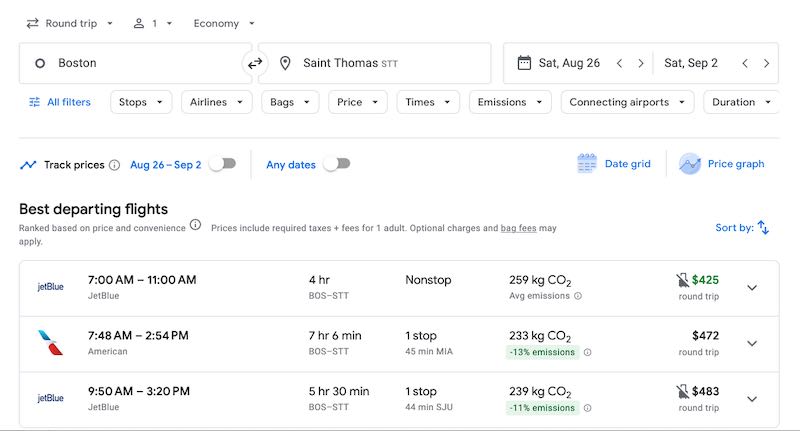
Task: Toggle Track prices for Aug 26 – Sep 2
Action: (x=222, y=164)
